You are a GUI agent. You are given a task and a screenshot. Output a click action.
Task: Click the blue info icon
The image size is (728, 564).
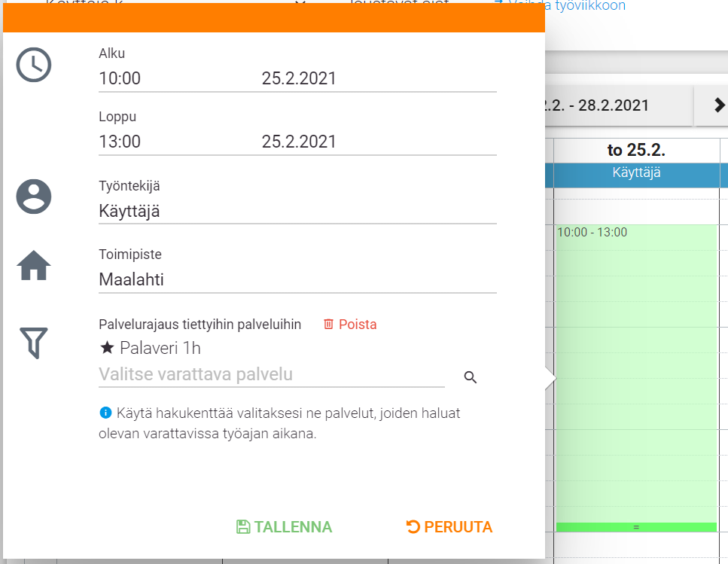(x=105, y=412)
